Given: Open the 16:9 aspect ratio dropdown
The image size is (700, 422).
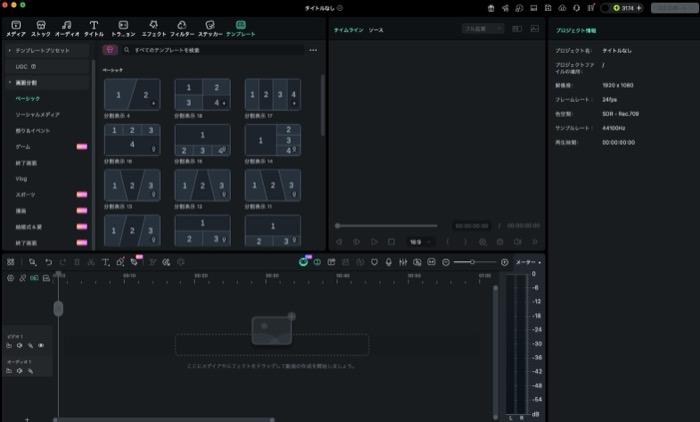Looking at the screenshot, I should [420, 242].
